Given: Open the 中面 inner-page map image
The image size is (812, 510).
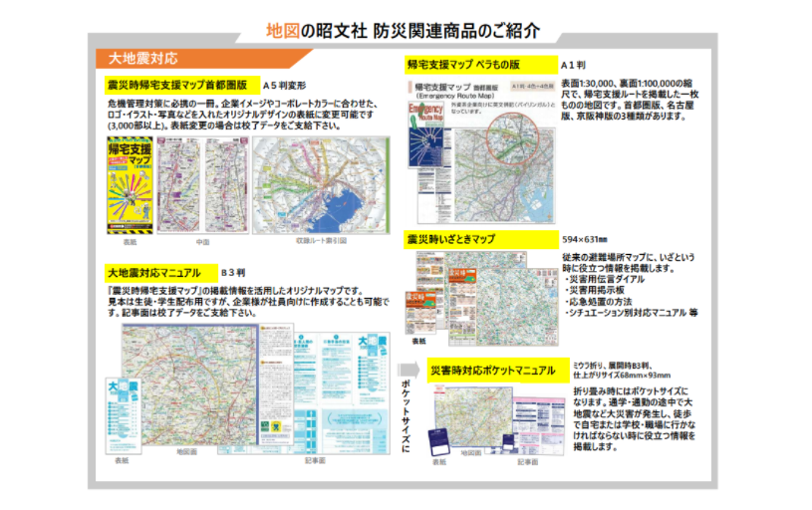Looking at the screenshot, I should coord(202,185).
